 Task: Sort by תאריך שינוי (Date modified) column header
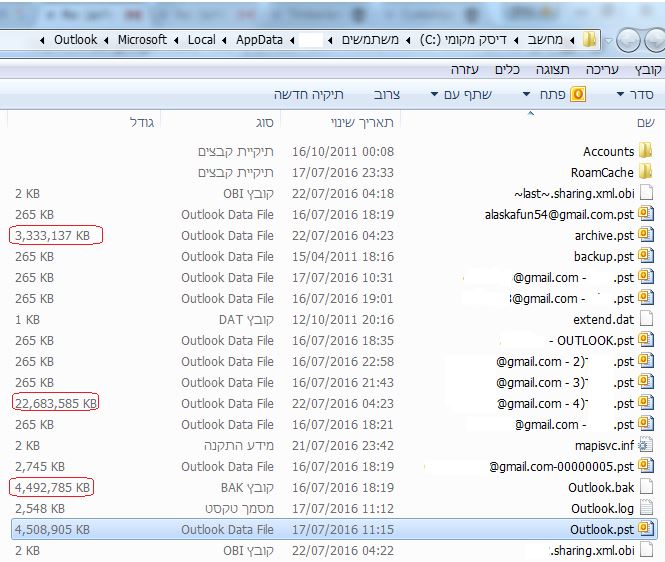coord(362,123)
